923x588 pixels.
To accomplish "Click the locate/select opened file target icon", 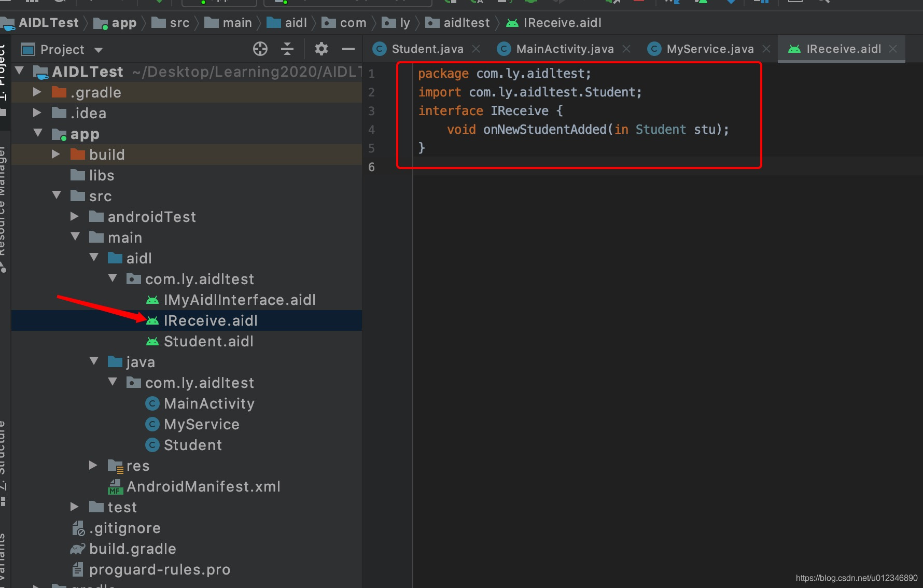I will pyautogui.click(x=260, y=49).
